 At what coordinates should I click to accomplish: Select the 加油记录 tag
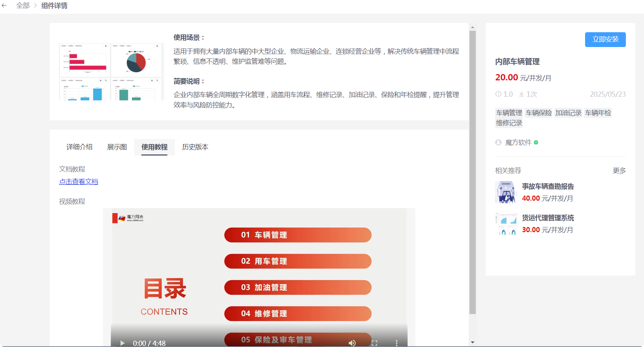(568, 113)
